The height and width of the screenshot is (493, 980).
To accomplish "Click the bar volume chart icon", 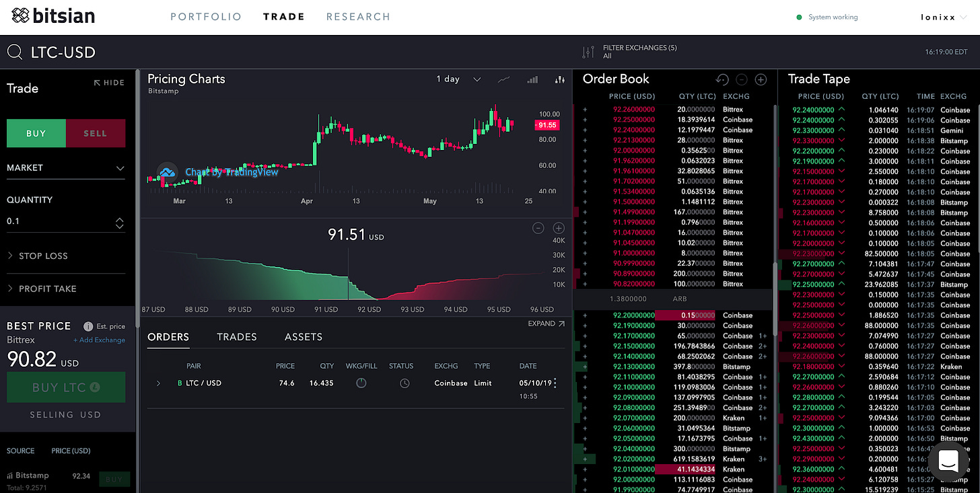I will (532, 79).
